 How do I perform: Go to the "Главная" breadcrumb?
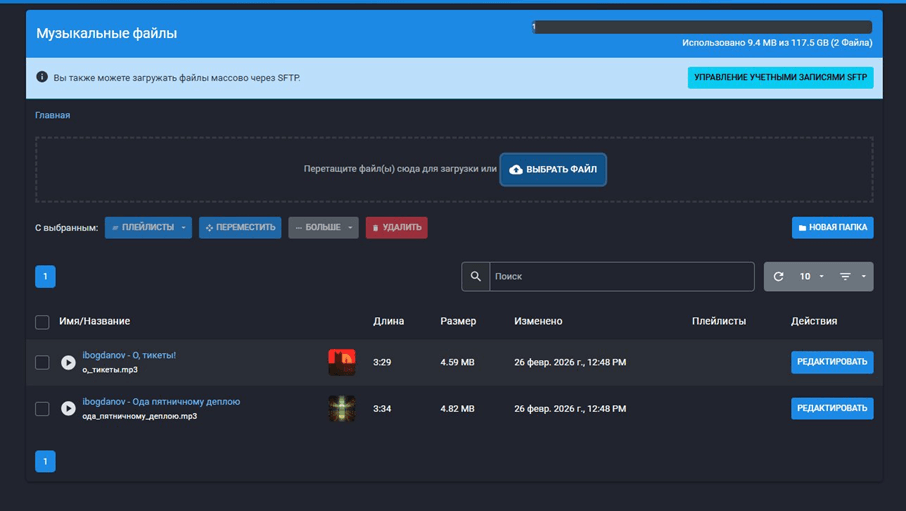tap(52, 115)
